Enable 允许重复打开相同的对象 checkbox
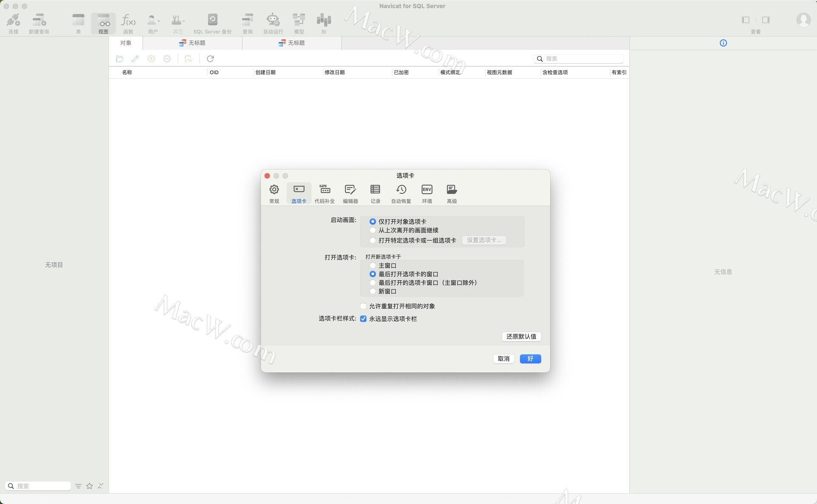Viewport: 817px width, 504px height. [x=363, y=306]
